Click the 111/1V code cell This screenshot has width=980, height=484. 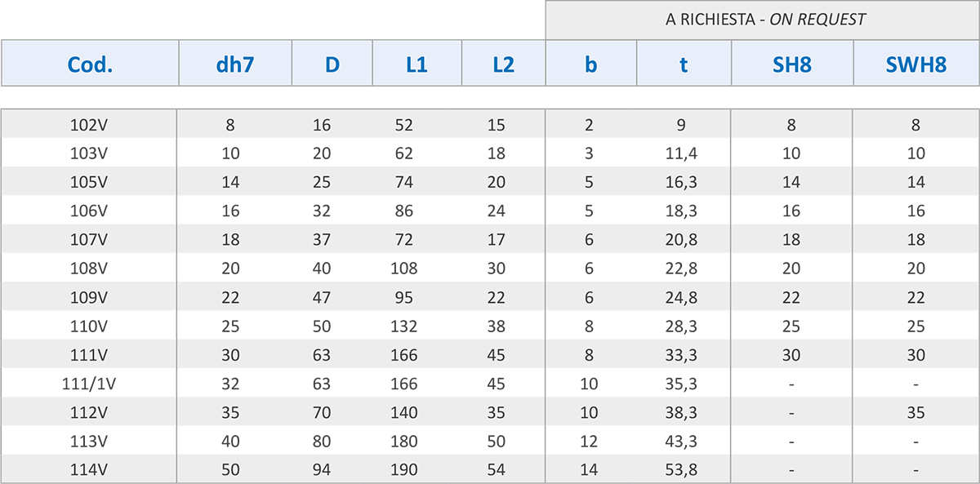pos(91,384)
